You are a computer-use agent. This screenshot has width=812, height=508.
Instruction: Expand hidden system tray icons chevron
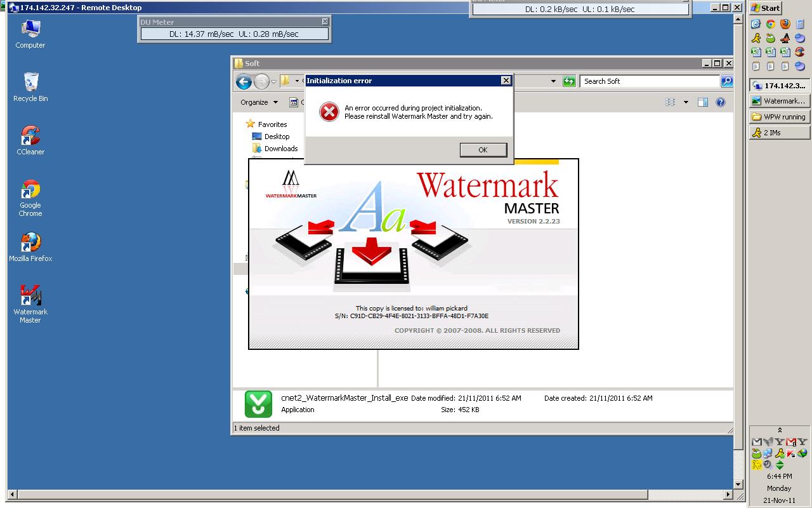780,430
